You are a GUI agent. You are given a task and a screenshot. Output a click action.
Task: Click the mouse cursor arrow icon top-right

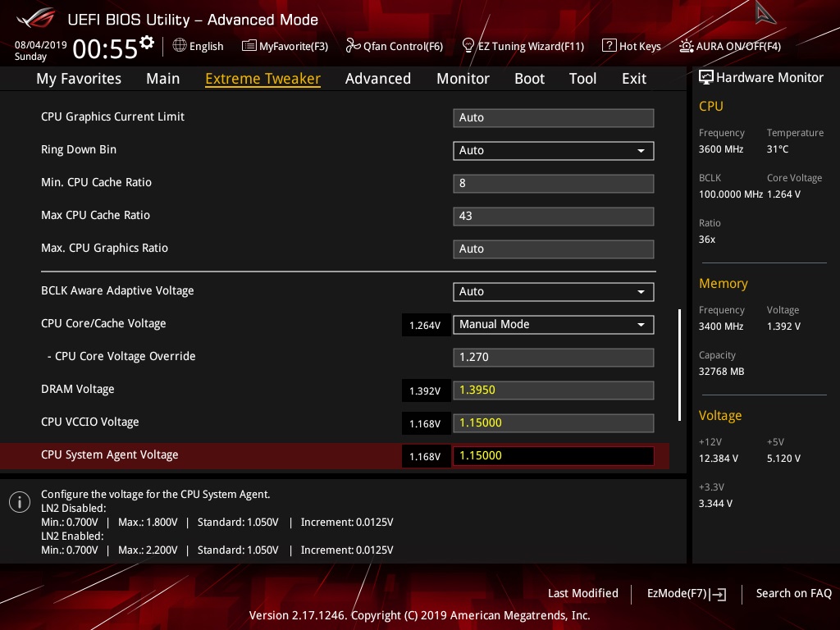click(x=765, y=13)
